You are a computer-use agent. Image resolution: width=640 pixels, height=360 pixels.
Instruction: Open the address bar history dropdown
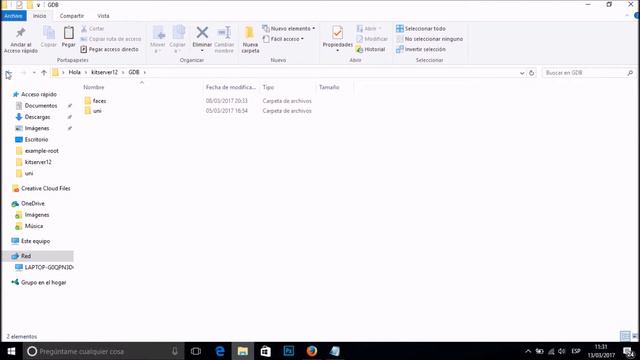522,73
